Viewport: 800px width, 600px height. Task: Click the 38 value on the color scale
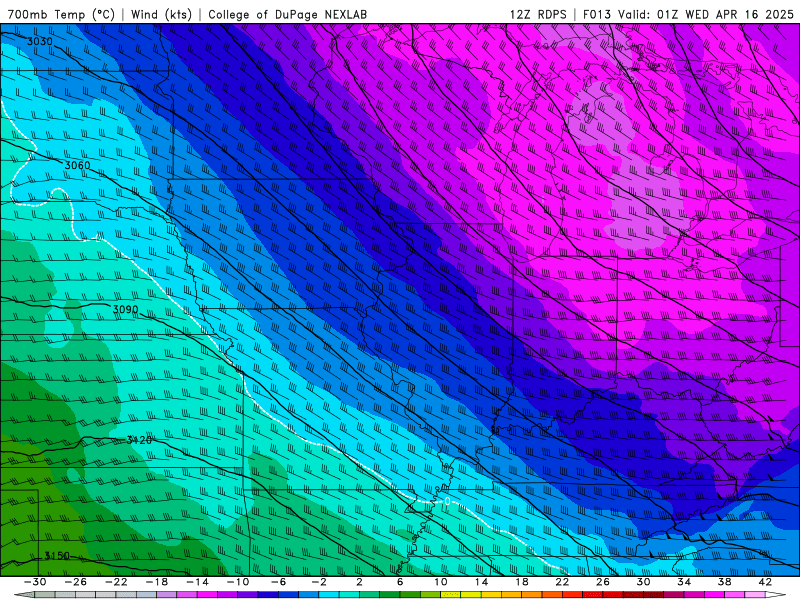[724, 582]
